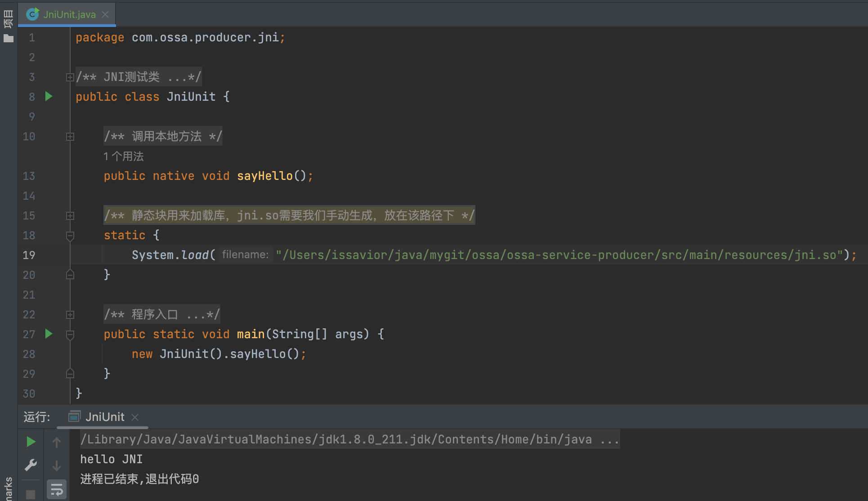
Task: Go down the stack trace with down arrow
Action: coord(57,465)
